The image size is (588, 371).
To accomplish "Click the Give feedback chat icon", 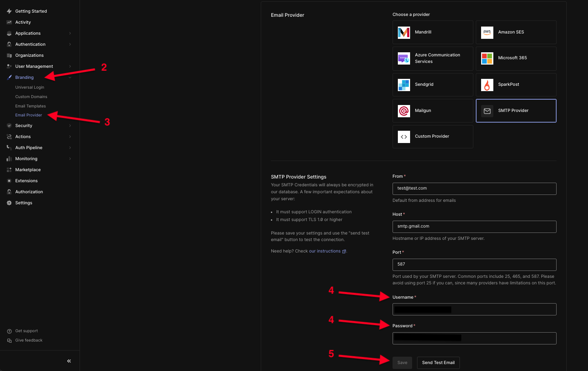I will click(9, 341).
